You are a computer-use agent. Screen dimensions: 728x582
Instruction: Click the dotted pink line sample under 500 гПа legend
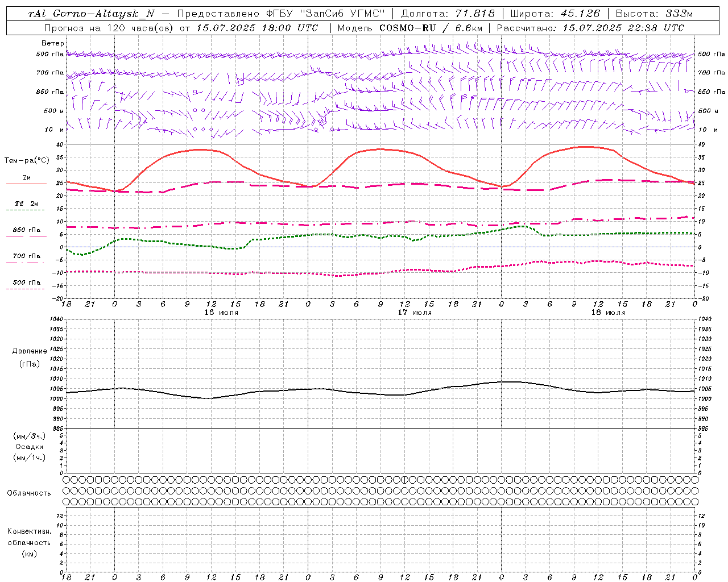(x=25, y=289)
